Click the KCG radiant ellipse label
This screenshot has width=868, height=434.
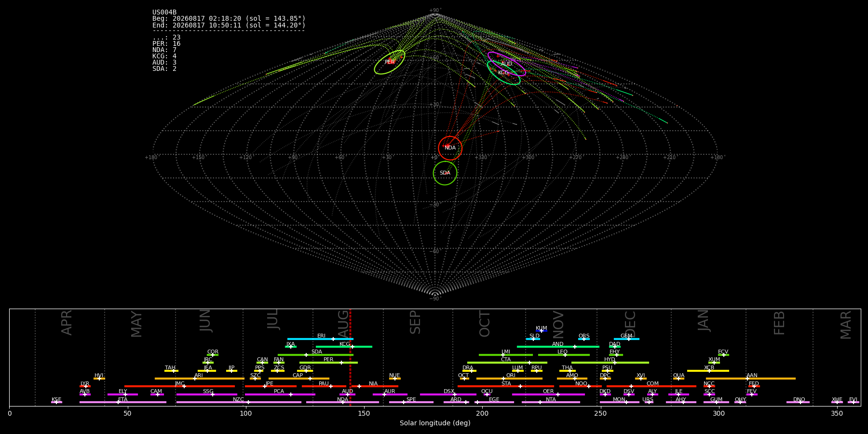click(503, 73)
